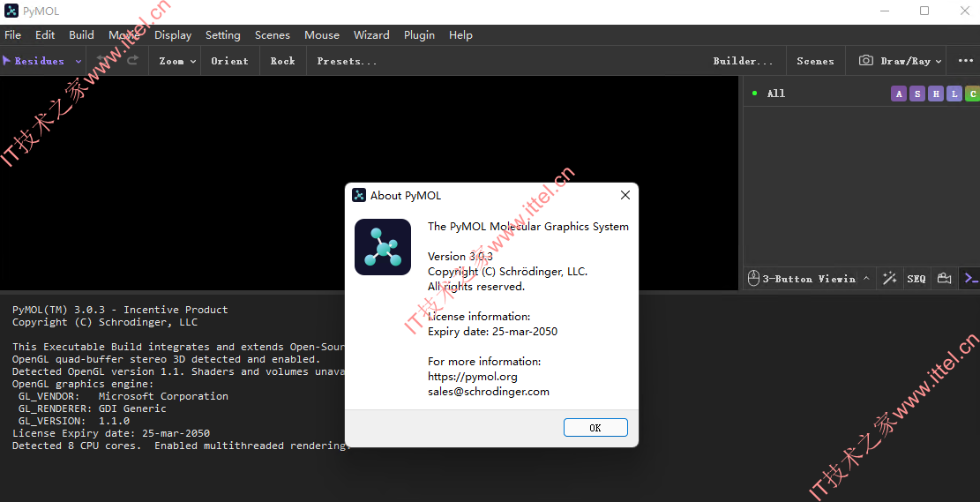
Task: Expand the Zoom dropdown chevron
Action: [193, 61]
